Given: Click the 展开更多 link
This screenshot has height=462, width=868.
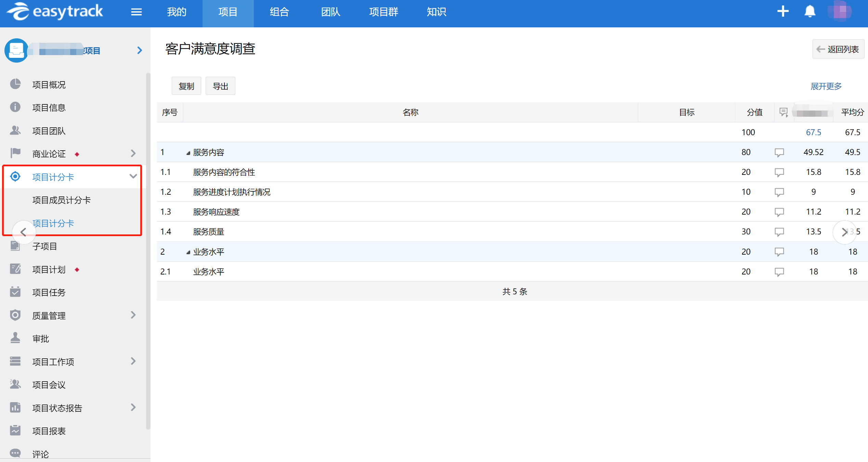Looking at the screenshot, I should [826, 86].
